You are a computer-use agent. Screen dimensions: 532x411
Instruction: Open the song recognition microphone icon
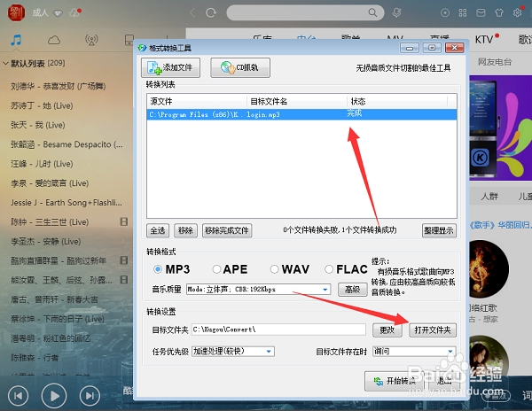coord(396,13)
